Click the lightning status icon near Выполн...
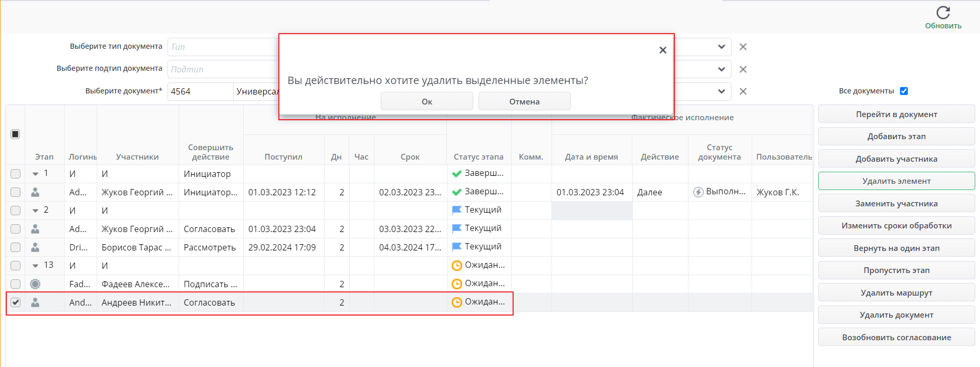This screenshot has width=980, height=367. pos(698,192)
